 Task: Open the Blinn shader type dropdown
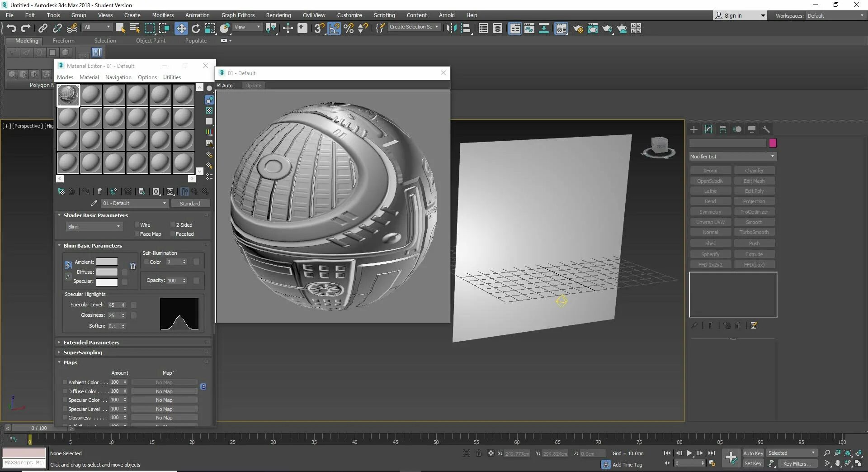94,226
